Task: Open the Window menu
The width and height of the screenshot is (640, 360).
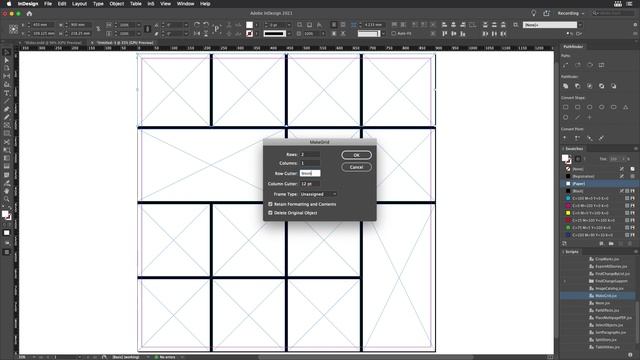Action: (185, 4)
